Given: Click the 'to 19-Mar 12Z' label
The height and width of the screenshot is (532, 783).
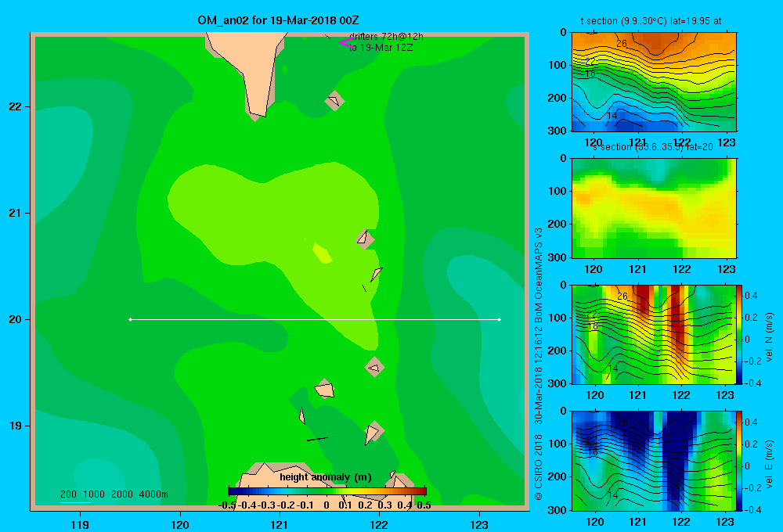Looking at the screenshot, I should point(381,48).
